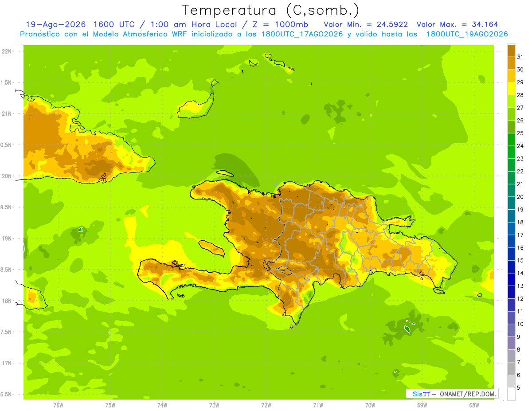532x411 pixels.
Task: Click the legend value label 14
Action: point(520,273)
